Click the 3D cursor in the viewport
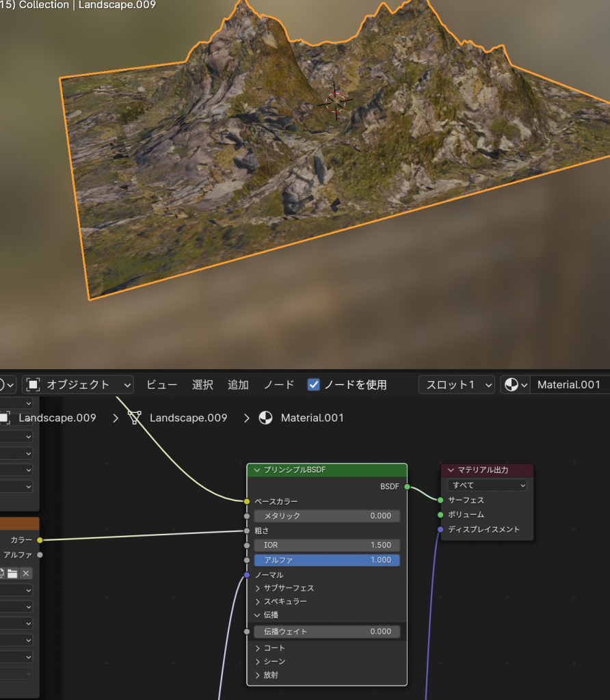The width and height of the screenshot is (610, 700). point(335,102)
